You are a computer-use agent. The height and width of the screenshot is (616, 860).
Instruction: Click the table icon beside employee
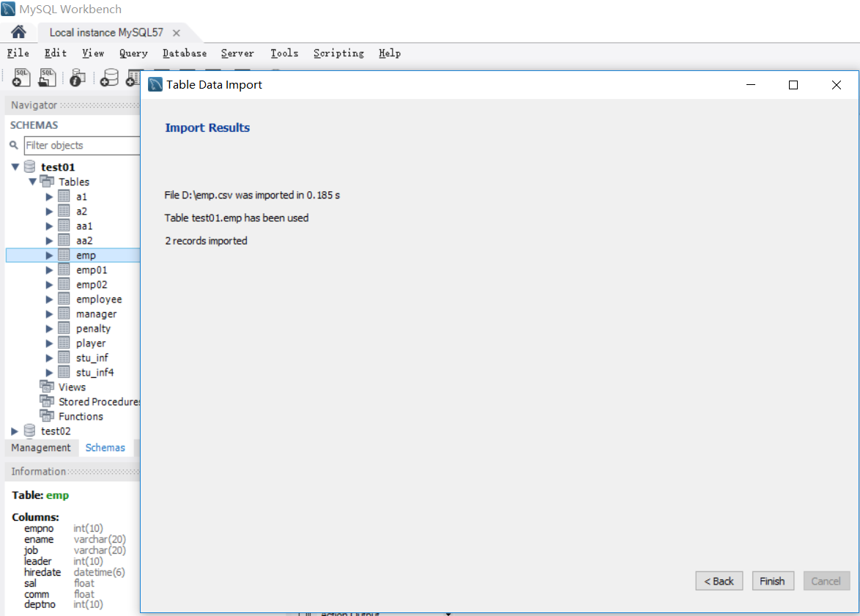coord(64,299)
